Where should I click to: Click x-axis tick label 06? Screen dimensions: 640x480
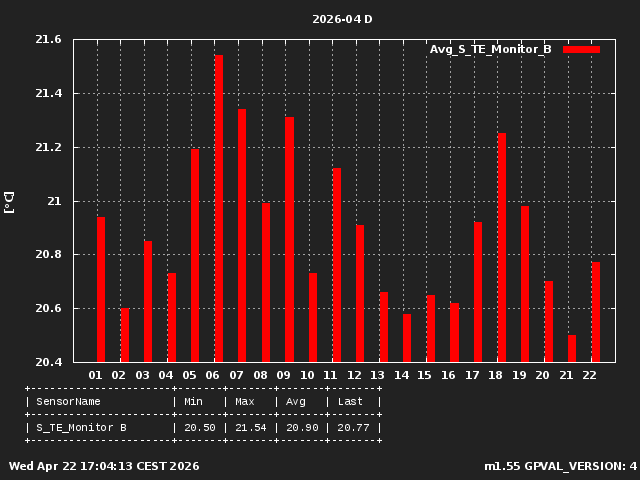pyautogui.click(x=213, y=375)
